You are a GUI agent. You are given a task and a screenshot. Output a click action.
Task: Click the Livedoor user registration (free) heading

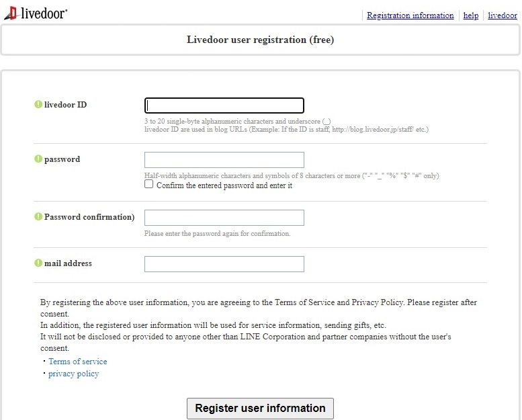click(x=261, y=40)
